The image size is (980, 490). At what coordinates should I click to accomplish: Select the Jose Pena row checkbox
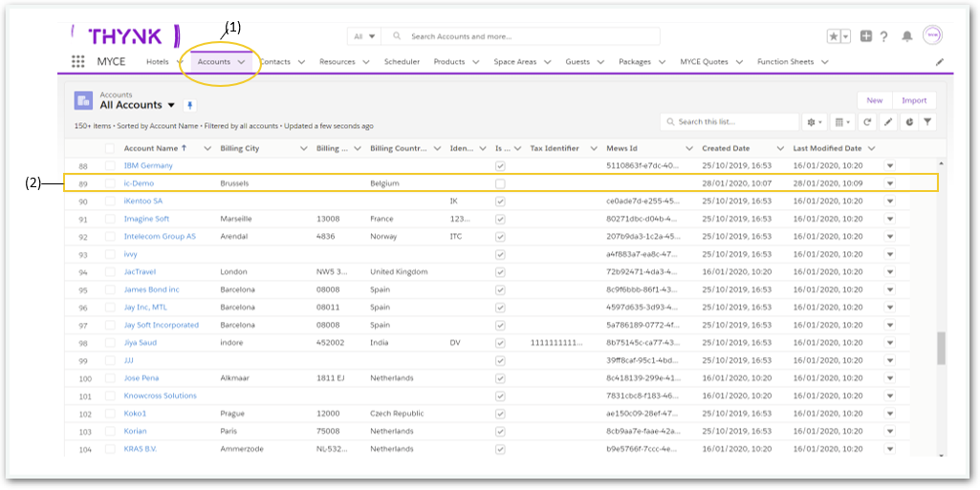click(110, 378)
